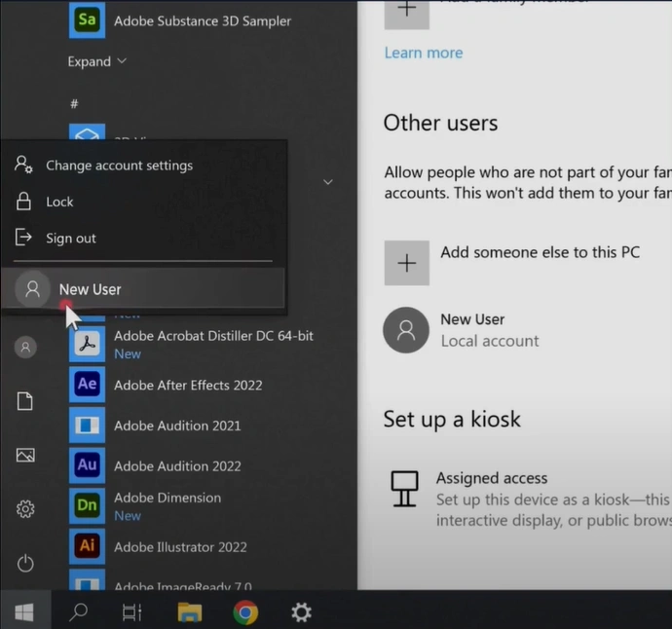Open Task View on the taskbar

[x=131, y=611]
